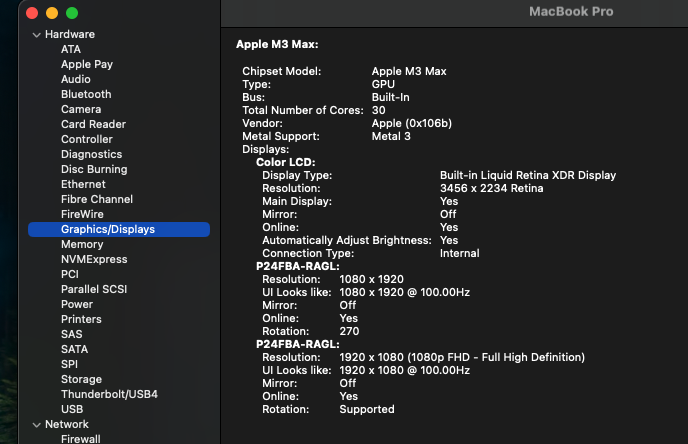
Task: Select Fibre Channel in the sidebar
Action: [97, 199]
